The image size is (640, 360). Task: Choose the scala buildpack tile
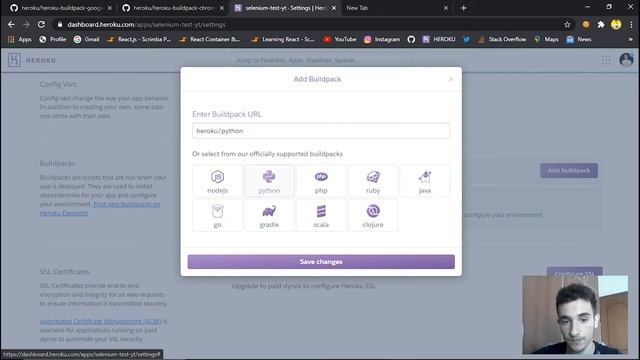[x=321, y=216]
